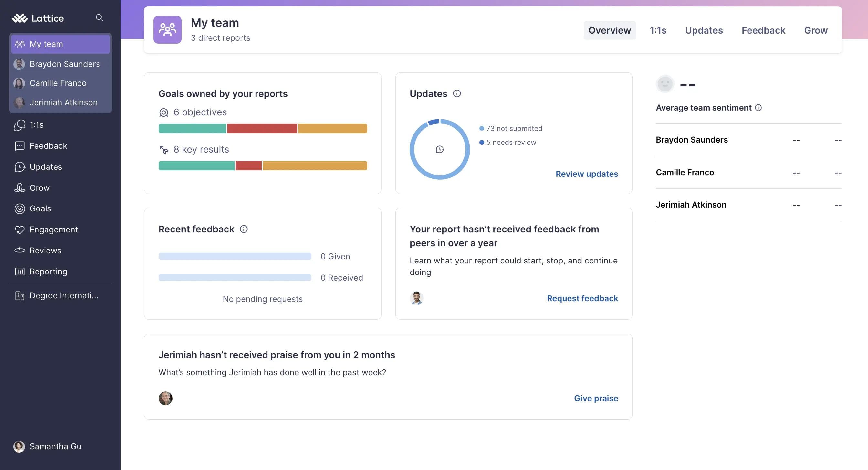This screenshot has height=470, width=868.
Task: Select the Grow tab in header
Action: coord(815,30)
